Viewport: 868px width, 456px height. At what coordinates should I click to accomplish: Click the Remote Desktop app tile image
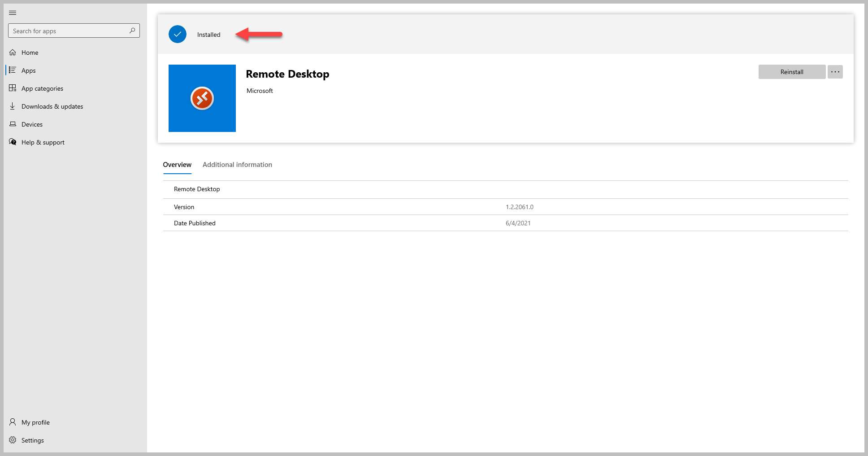pyautogui.click(x=202, y=98)
